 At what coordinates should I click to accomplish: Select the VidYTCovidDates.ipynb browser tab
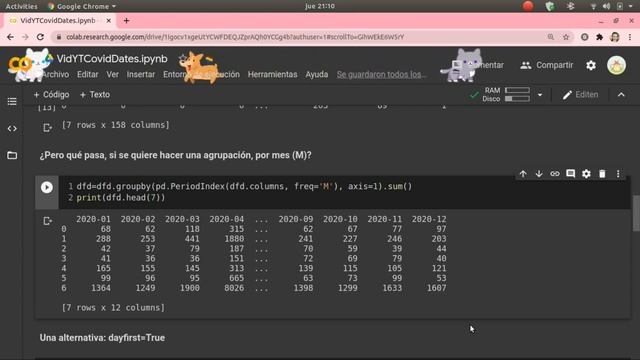(x=60, y=20)
